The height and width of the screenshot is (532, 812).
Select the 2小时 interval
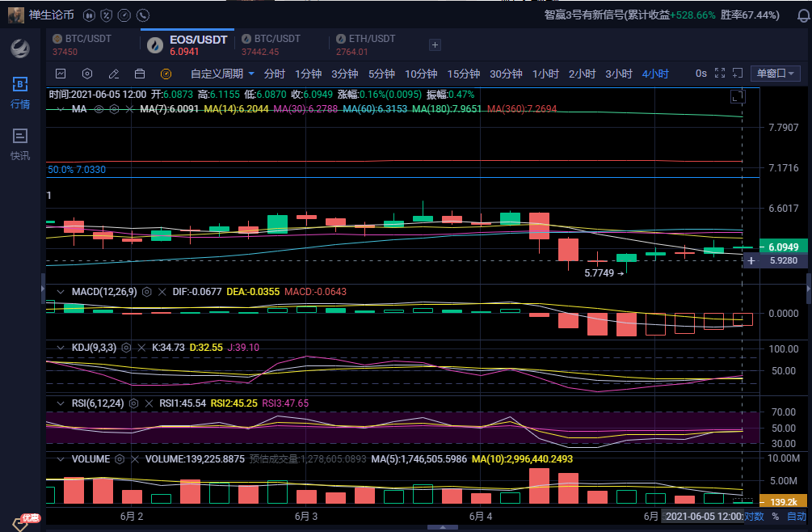[x=582, y=74]
